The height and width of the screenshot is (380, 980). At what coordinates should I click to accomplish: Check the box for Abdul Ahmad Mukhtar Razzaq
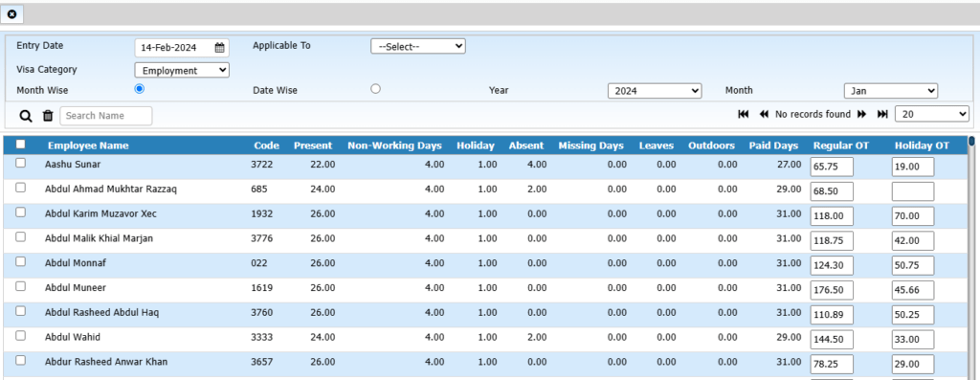21,188
